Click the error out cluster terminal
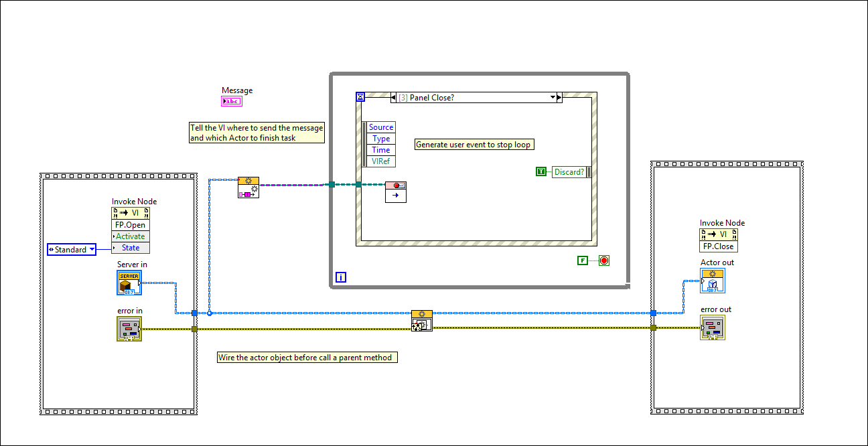868x446 pixels. (712, 327)
